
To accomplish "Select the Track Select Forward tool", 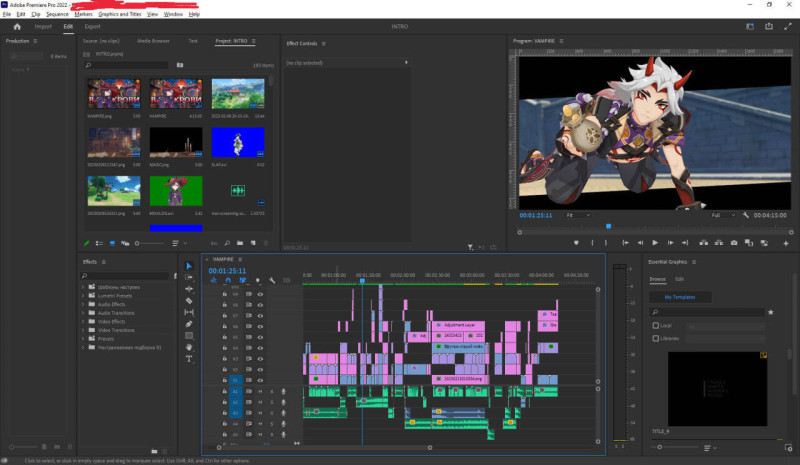I will (189, 277).
